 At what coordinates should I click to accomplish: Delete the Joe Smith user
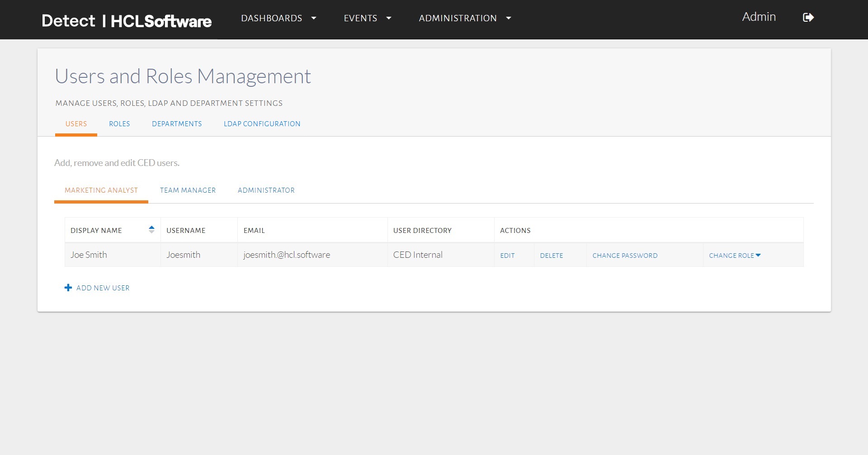click(x=551, y=256)
